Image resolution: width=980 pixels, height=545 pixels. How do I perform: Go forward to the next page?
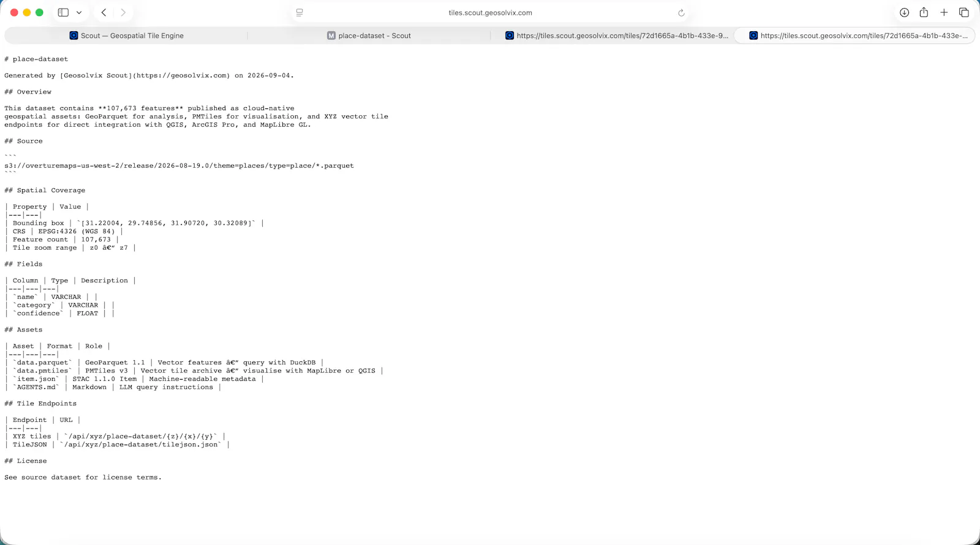pos(123,12)
